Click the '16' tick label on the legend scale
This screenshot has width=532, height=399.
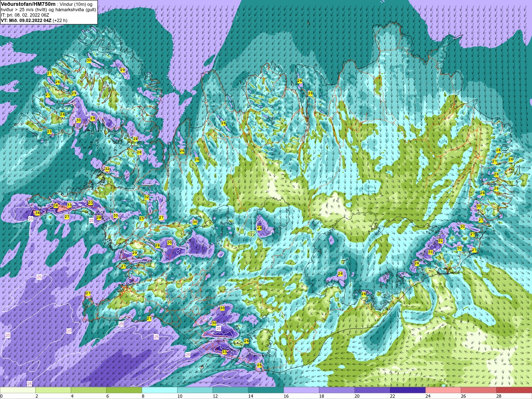coord(286,396)
